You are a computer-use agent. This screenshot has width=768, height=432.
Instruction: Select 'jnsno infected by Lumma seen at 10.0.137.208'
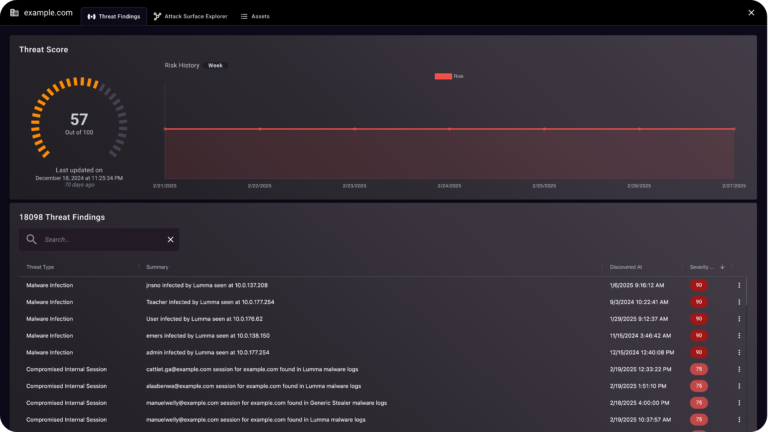[x=207, y=285]
